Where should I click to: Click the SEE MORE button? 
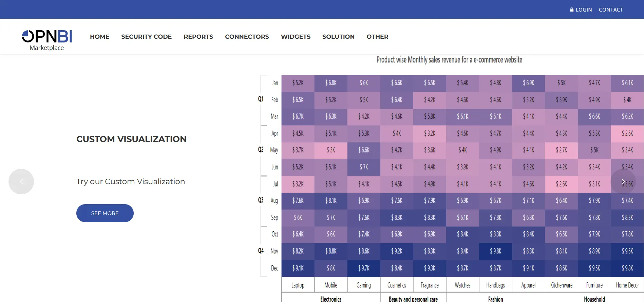[105, 213]
